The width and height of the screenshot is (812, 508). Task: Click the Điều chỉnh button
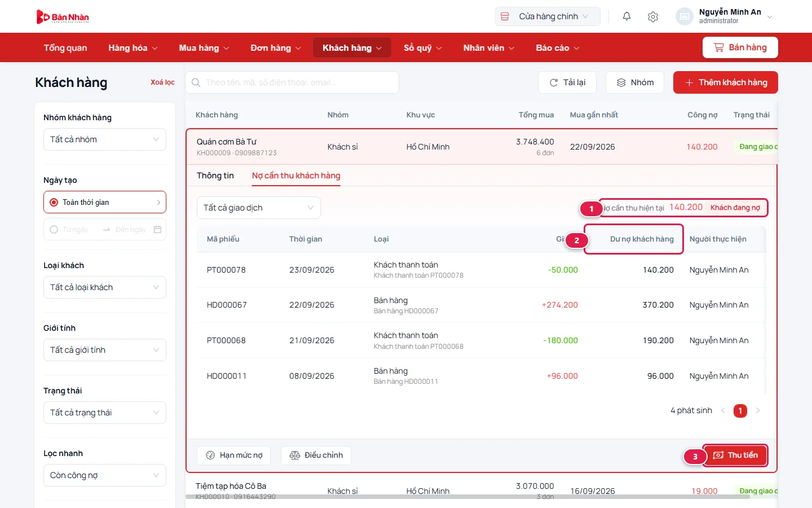pos(316,455)
